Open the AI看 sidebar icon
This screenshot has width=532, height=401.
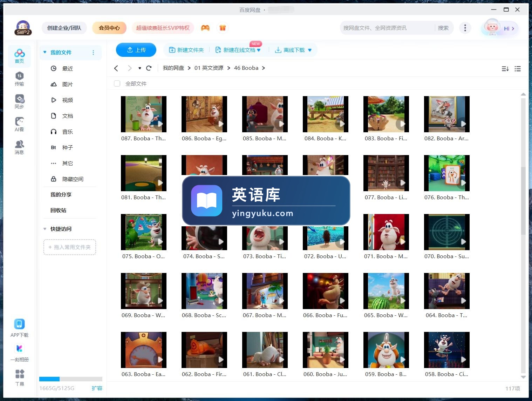19,124
